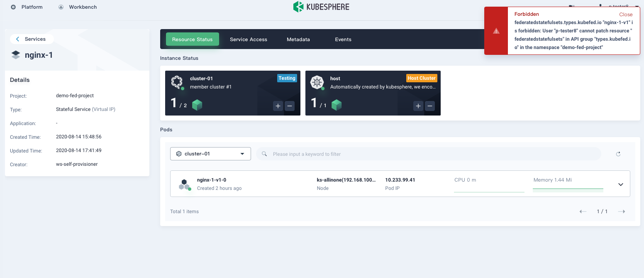Click the Stateful Service type value
The width and height of the screenshot is (644, 278).
85,109
